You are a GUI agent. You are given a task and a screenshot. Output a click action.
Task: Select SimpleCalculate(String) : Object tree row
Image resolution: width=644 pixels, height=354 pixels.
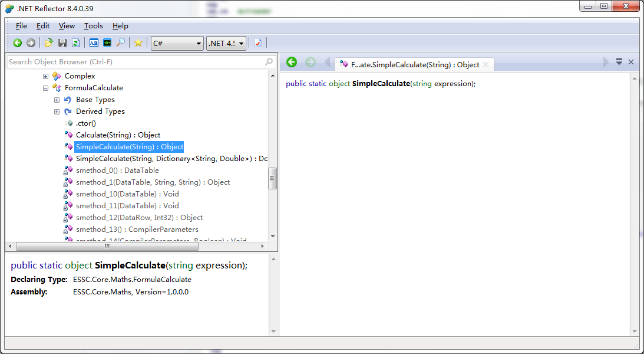coord(130,147)
